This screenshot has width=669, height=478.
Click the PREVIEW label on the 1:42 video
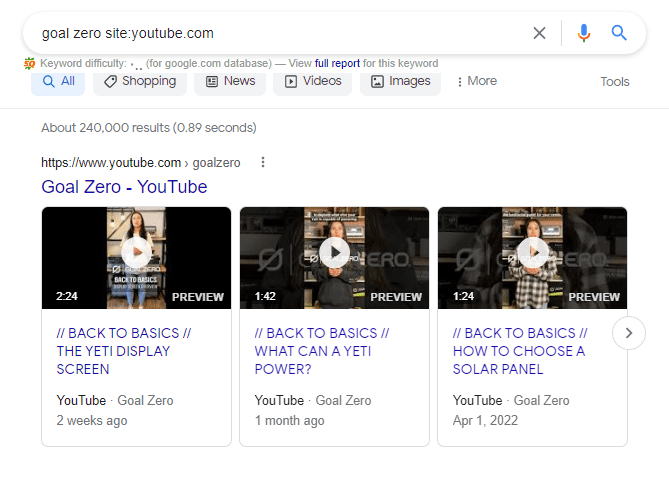396,297
